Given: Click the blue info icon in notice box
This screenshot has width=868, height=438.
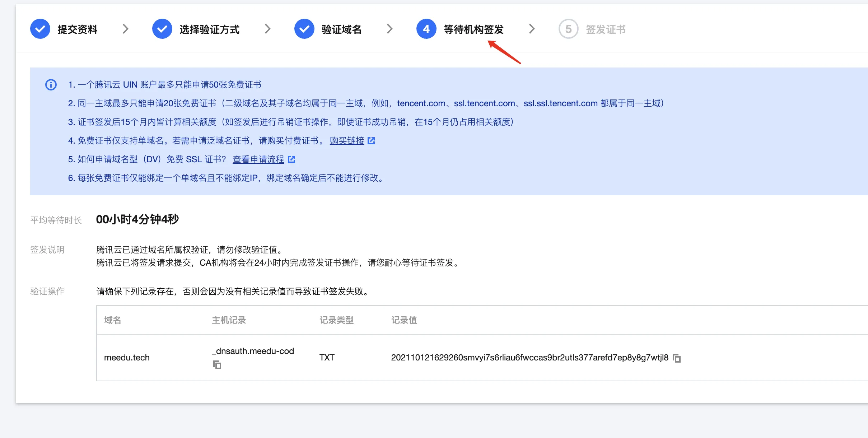Looking at the screenshot, I should click(x=51, y=85).
